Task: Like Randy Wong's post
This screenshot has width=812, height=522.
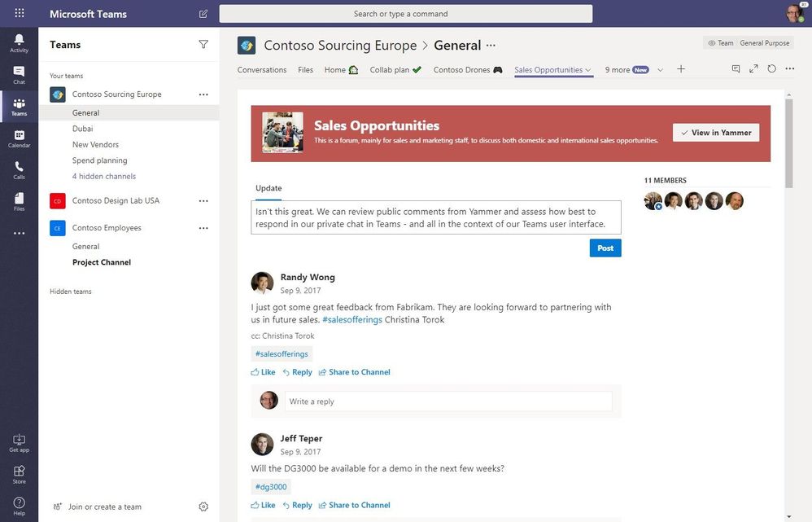Action: tap(263, 372)
